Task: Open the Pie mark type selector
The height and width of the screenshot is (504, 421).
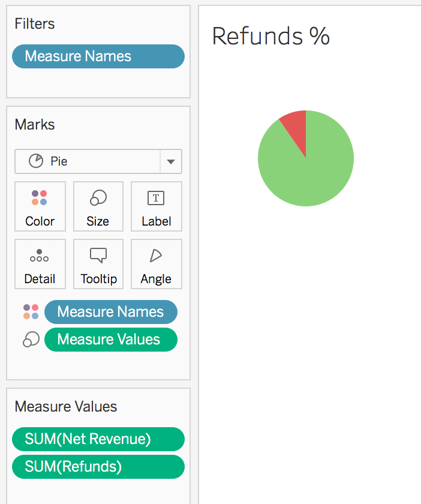Action: (x=88, y=162)
